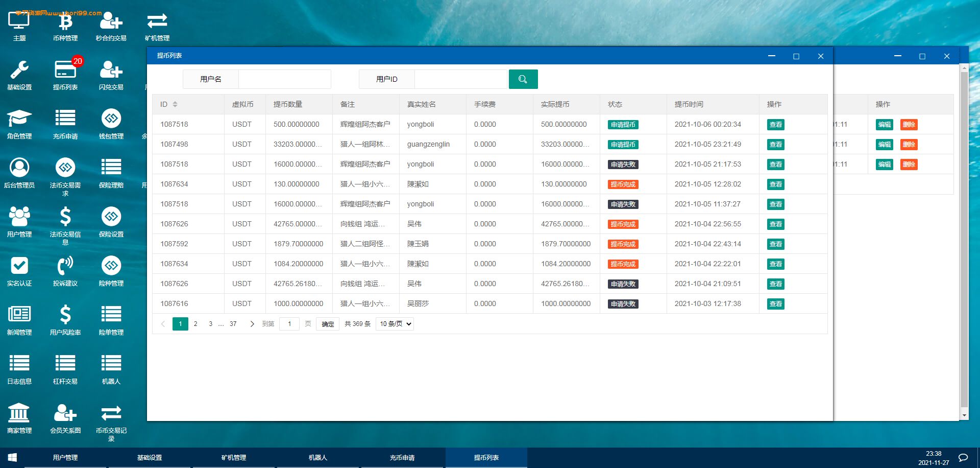
Task: Click 申请提币 status in first row
Action: tap(623, 125)
